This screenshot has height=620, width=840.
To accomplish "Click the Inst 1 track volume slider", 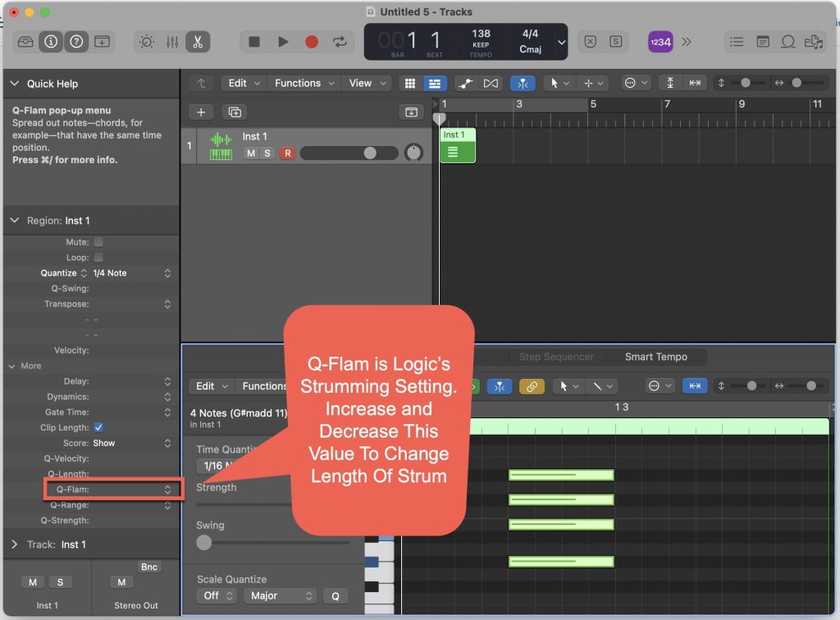I will [349, 153].
